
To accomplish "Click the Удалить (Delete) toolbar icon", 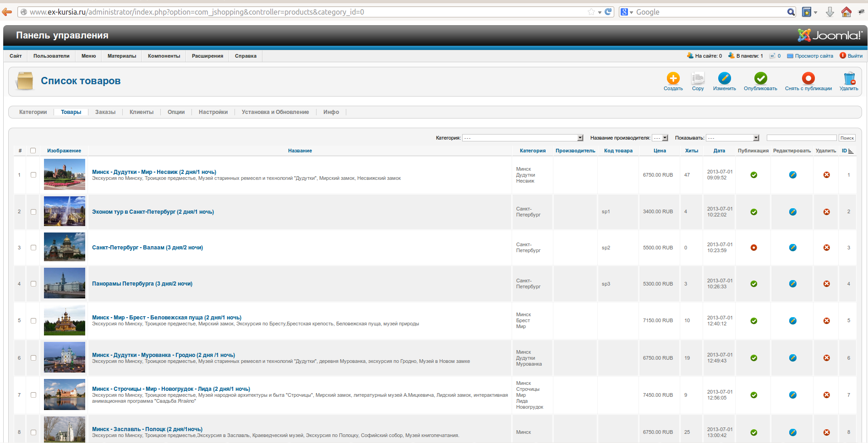I will [849, 78].
